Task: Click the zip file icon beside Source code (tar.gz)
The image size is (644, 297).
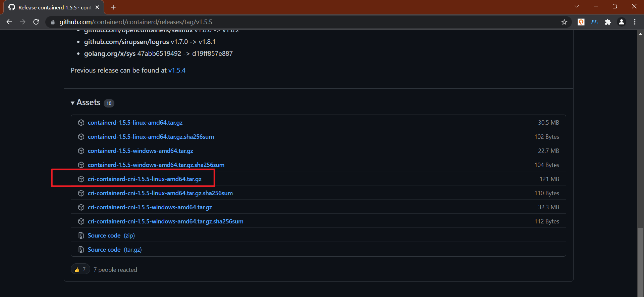Action: click(x=81, y=250)
